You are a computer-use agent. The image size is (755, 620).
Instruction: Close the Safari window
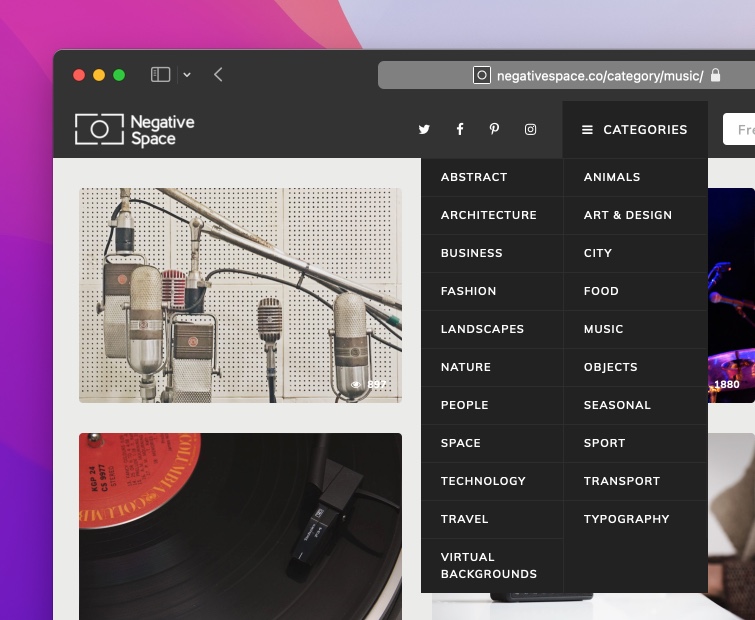click(79, 75)
